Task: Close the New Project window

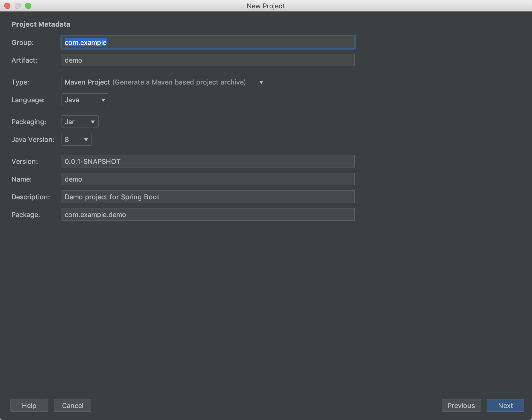Action: click(7, 6)
